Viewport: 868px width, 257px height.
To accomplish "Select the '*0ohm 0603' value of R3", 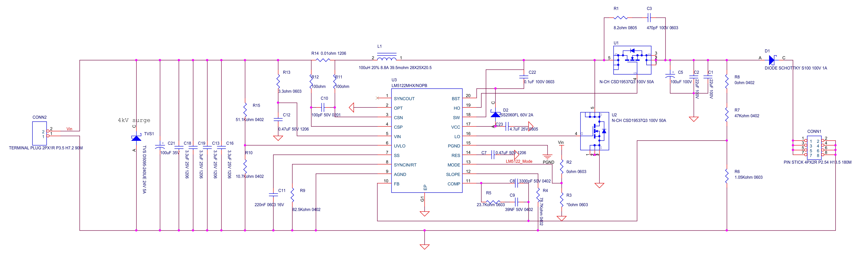I will pos(577,205).
